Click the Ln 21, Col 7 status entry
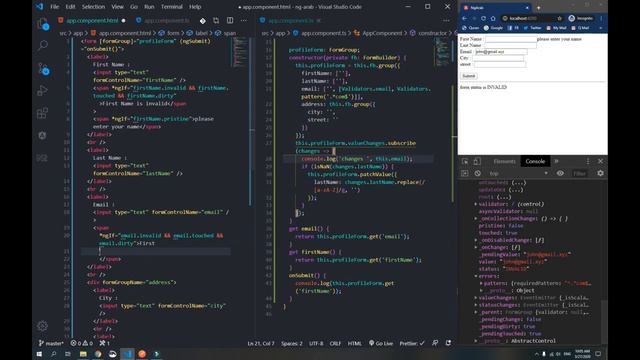Image resolution: width=640 pixels, height=360 pixels. [x=261, y=343]
